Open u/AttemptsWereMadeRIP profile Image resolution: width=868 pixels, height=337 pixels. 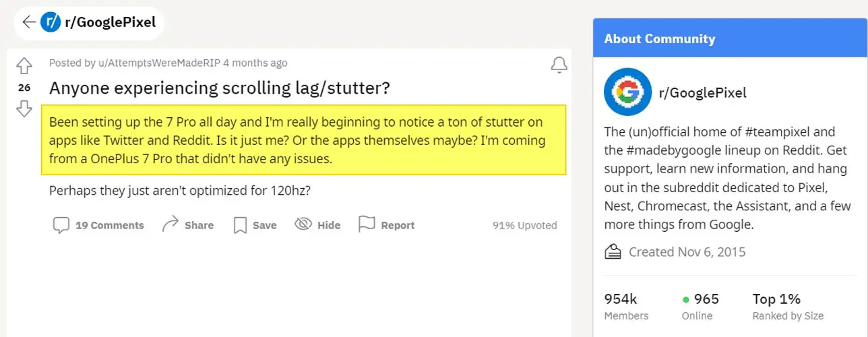click(159, 63)
